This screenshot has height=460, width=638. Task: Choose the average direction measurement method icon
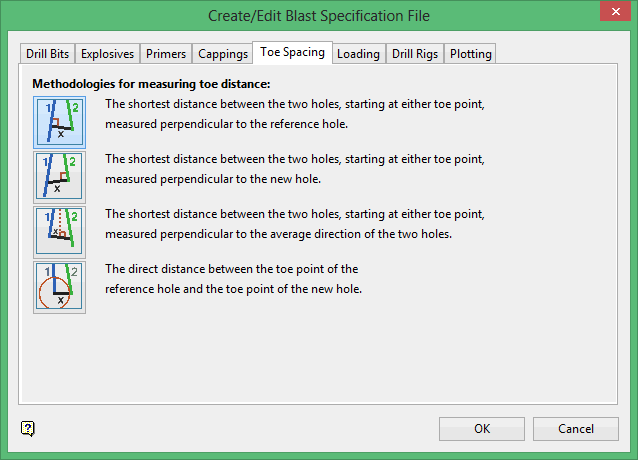(59, 232)
